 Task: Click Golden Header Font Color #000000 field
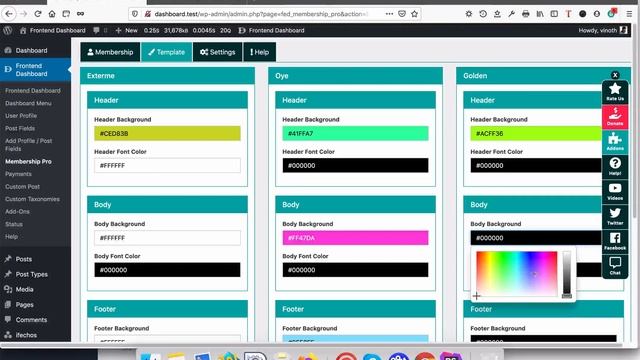(x=536, y=165)
